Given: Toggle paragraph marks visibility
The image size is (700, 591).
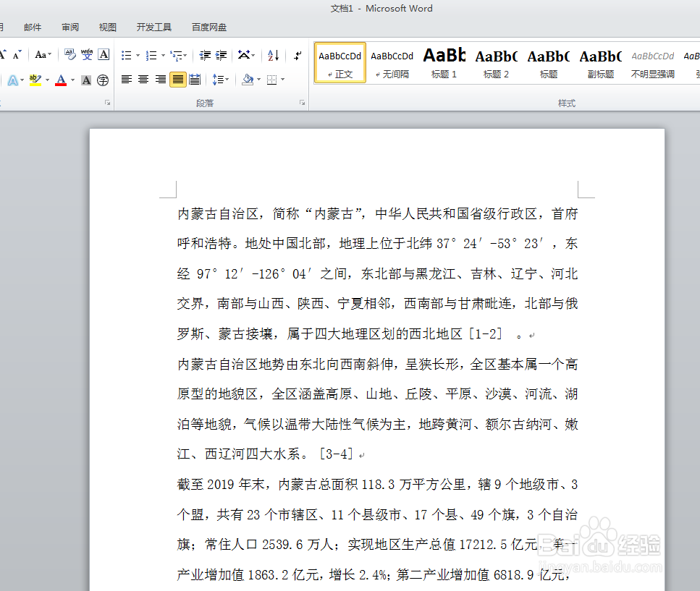Looking at the screenshot, I should tap(296, 55).
